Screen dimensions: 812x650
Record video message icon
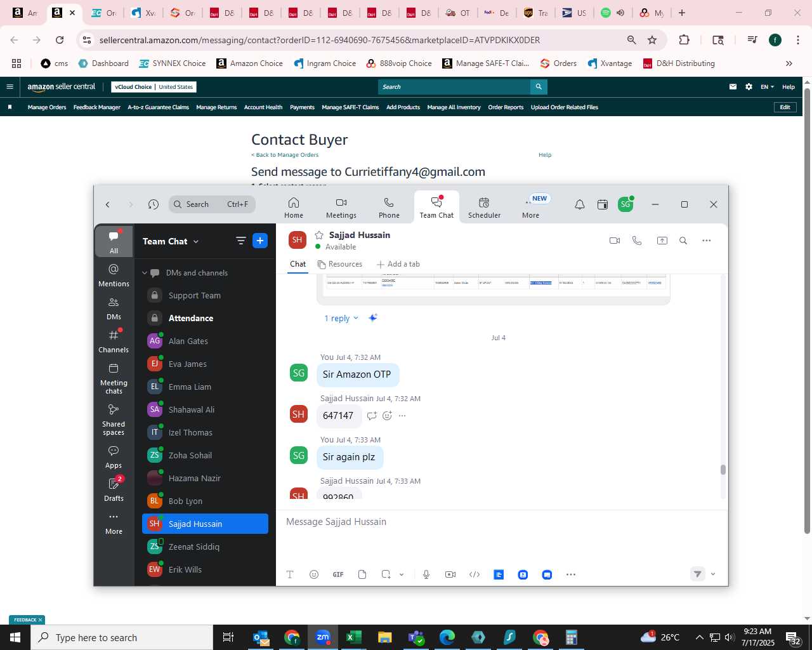(450, 574)
